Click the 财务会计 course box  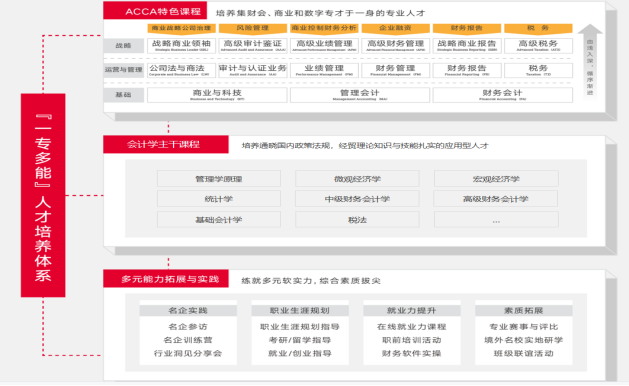[x=503, y=95]
